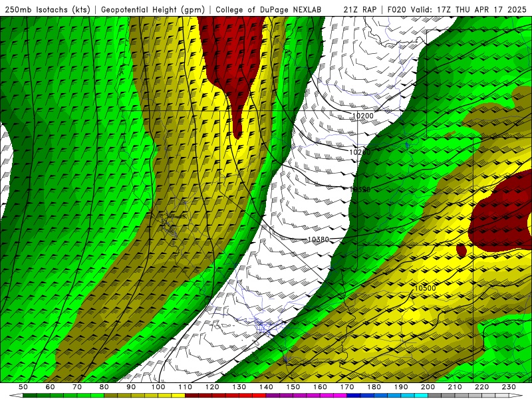Click the 210 value on the color scale

455,387
